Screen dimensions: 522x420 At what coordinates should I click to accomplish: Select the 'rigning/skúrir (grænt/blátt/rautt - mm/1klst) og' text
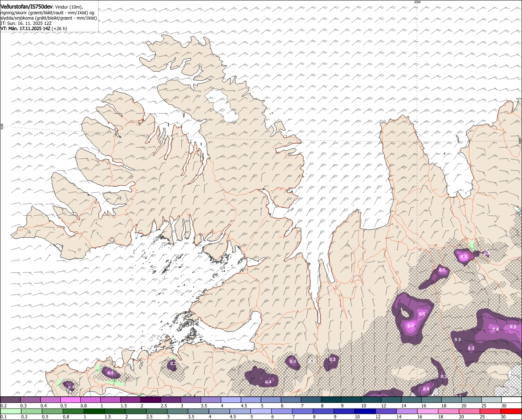[47, 12]
